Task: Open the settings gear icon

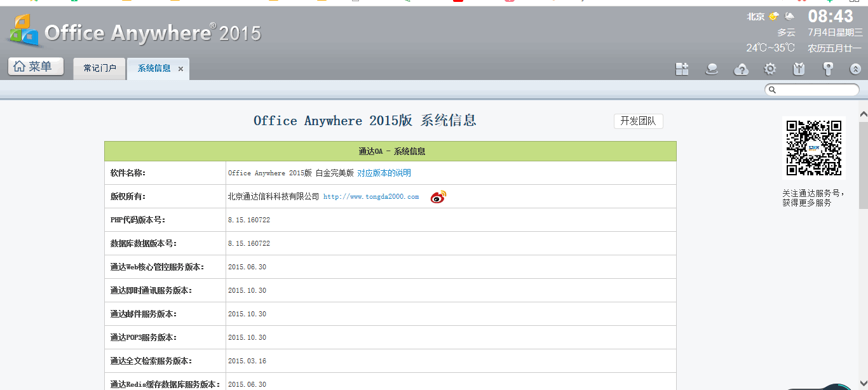Action: point(770,69)
